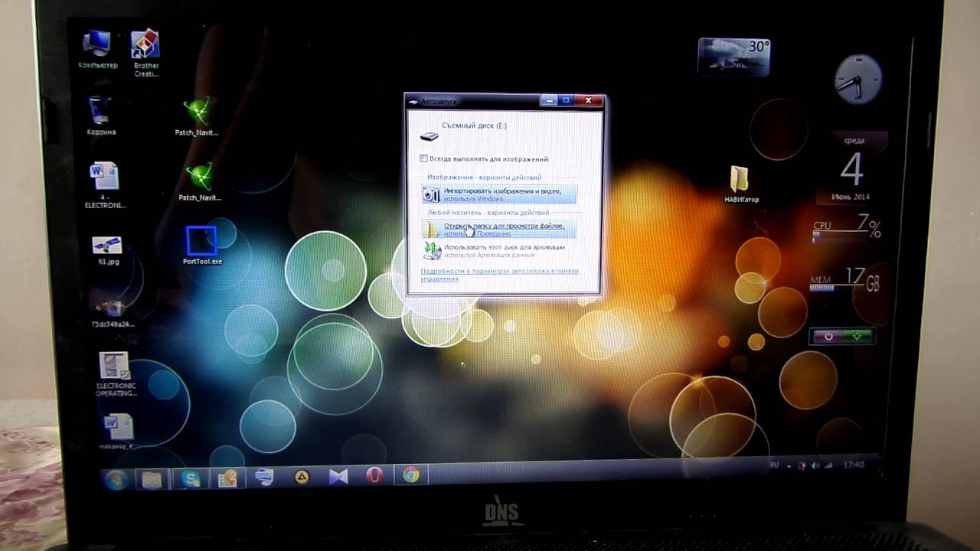Launch Skype from the taskbar

click(190, 479)
